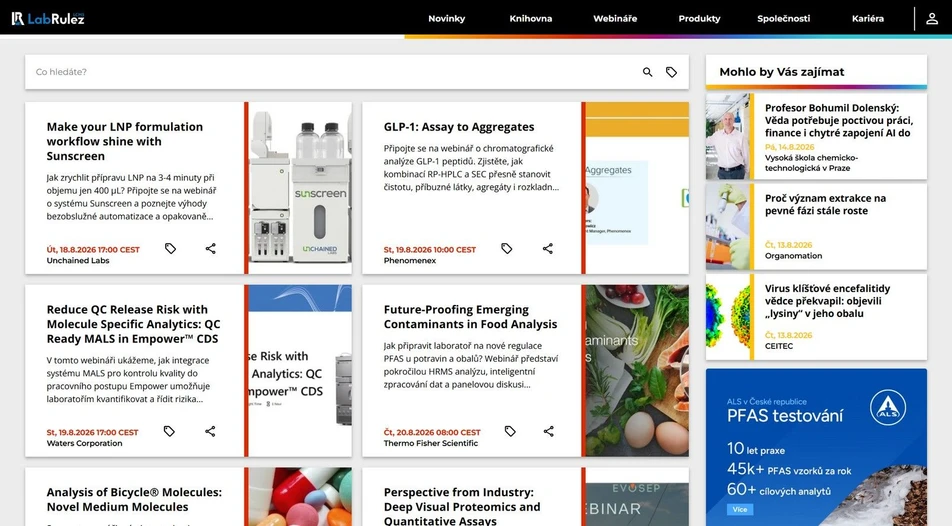The height and width of the screenshot is (526, 952).
Task: Open the user account profile icon
Action: pyautogui.click(x=932, y=19)
